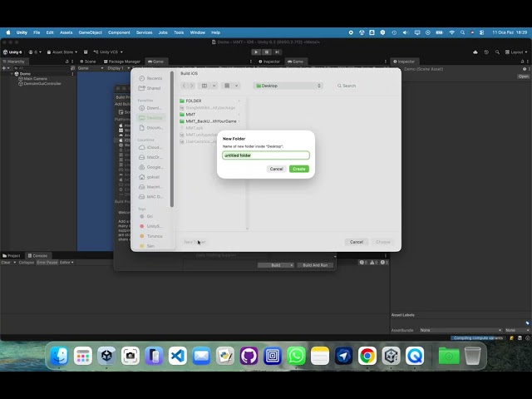Open the Desktop location popup menu
This screenshot has width=532, height=399.
(288, 86)
